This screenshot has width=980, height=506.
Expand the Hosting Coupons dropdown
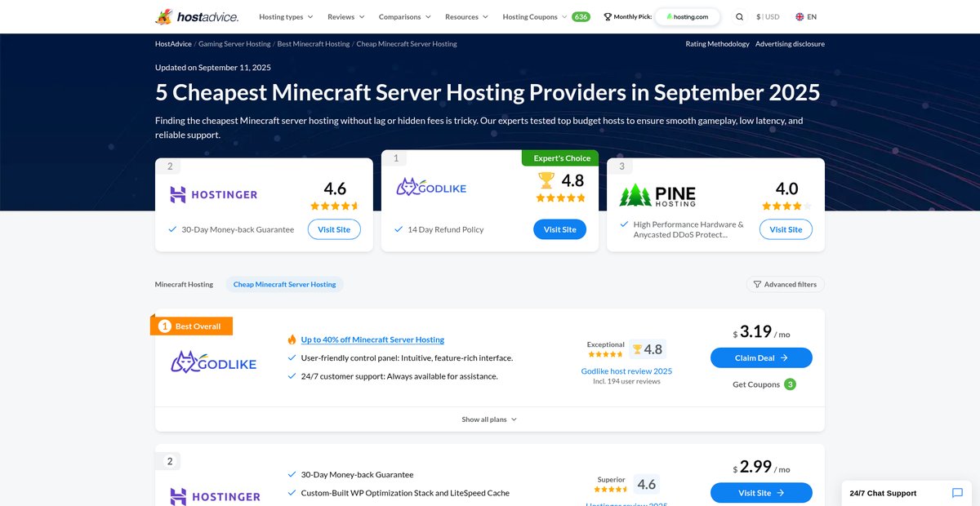click(535, 16)
